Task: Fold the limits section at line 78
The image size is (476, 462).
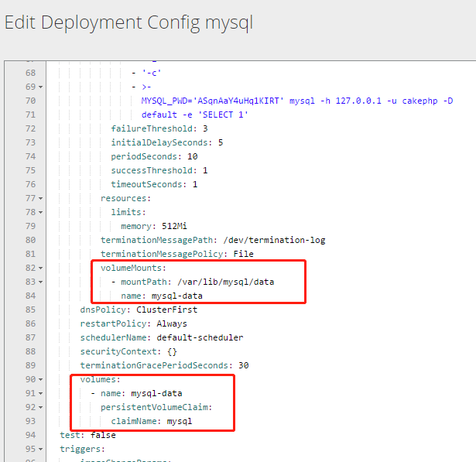Action: (x=40, y=212)
